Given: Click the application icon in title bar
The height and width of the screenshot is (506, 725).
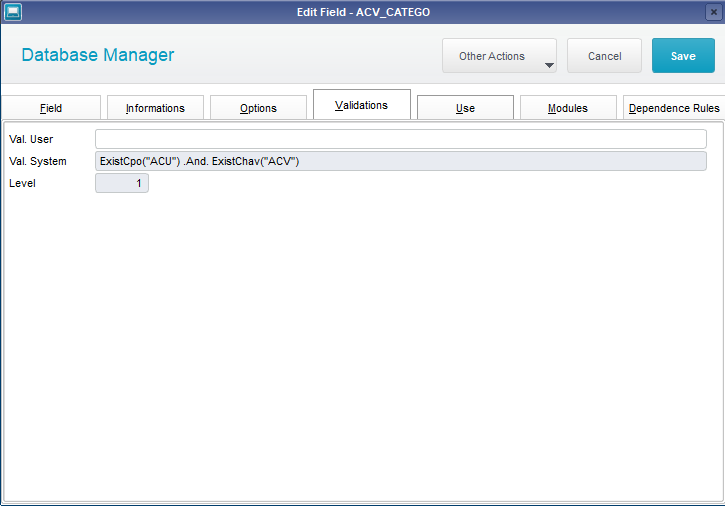Looking at the screenshot, I should (x=13, y=12).
